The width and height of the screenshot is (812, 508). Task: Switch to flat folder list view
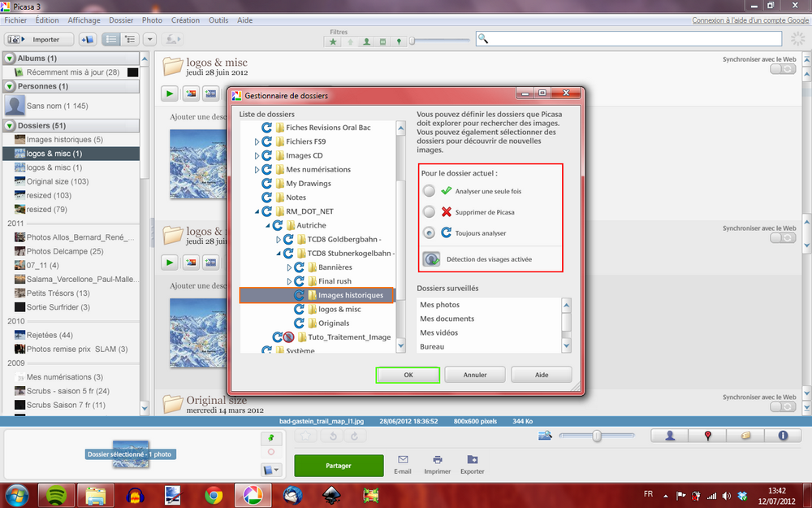click(x=110, y=39)
